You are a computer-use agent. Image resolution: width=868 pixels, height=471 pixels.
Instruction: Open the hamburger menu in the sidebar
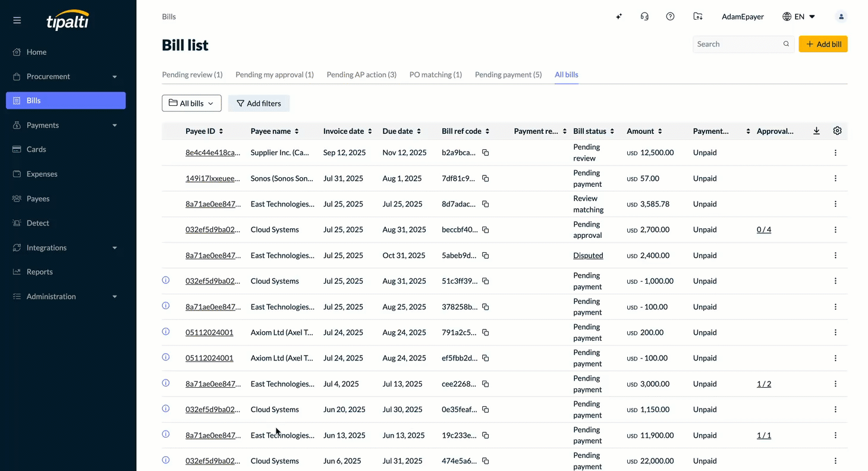pos(17,20)
